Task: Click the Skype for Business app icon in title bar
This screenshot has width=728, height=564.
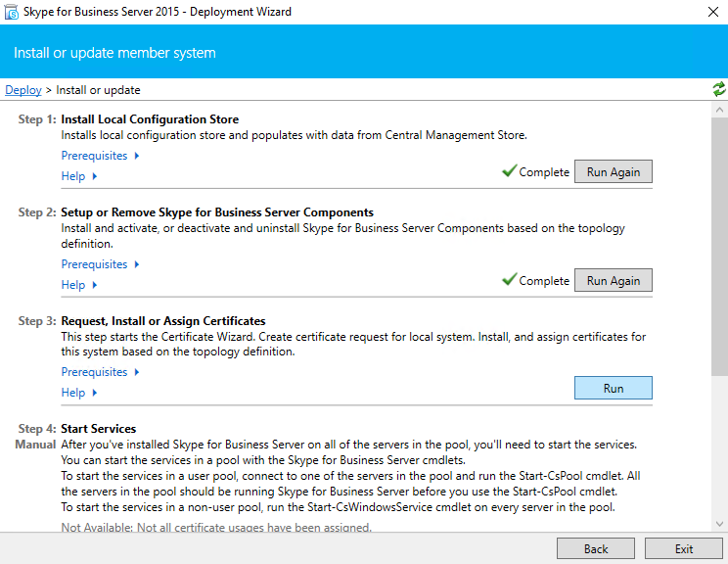Action: point(11,12)
